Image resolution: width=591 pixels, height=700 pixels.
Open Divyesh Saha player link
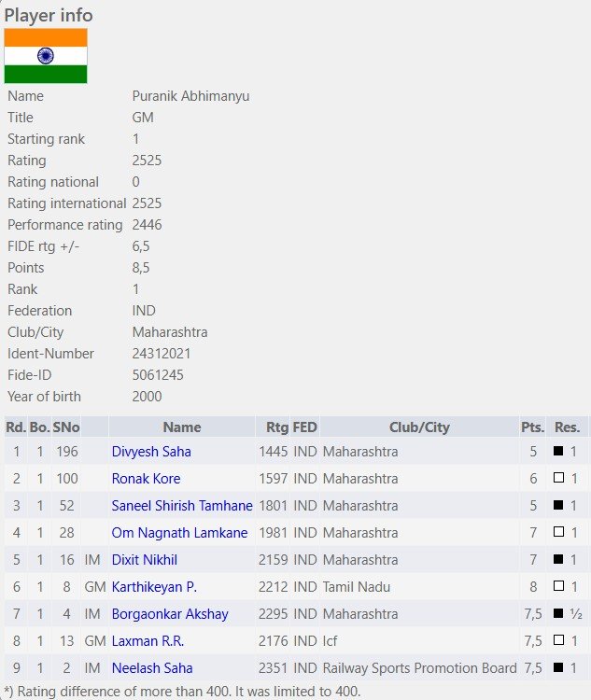coord(151,452)
